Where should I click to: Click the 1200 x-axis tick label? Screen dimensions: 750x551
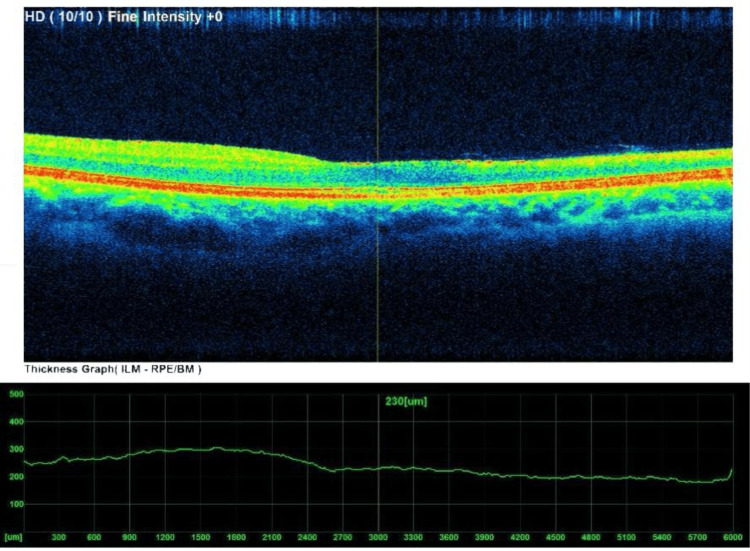click(x=165, y=537)
